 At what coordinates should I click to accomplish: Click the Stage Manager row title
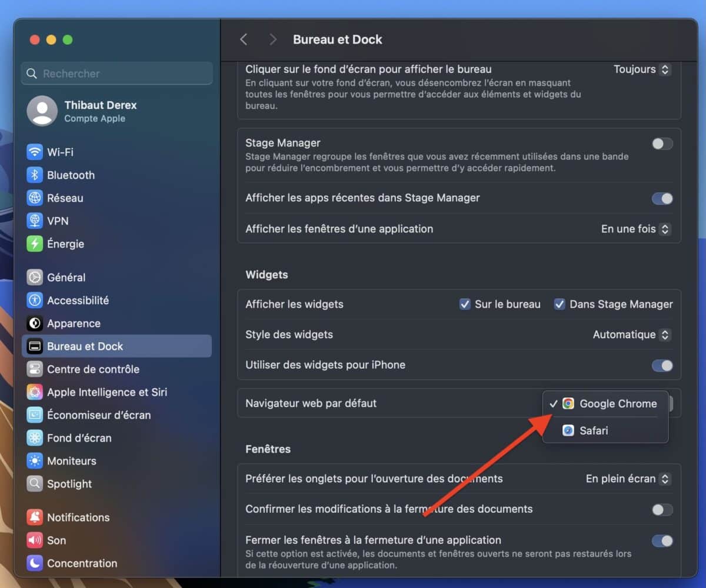coord(283,143)
